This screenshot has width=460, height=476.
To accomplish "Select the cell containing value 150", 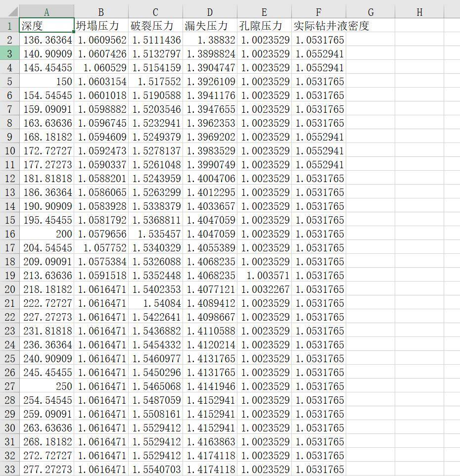I will [x=46, y=81].
